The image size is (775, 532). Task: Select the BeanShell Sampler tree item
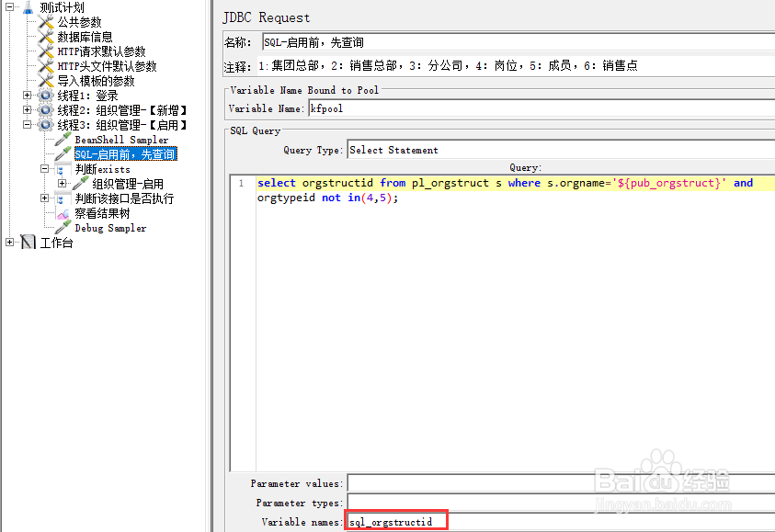tap(121, 140)
